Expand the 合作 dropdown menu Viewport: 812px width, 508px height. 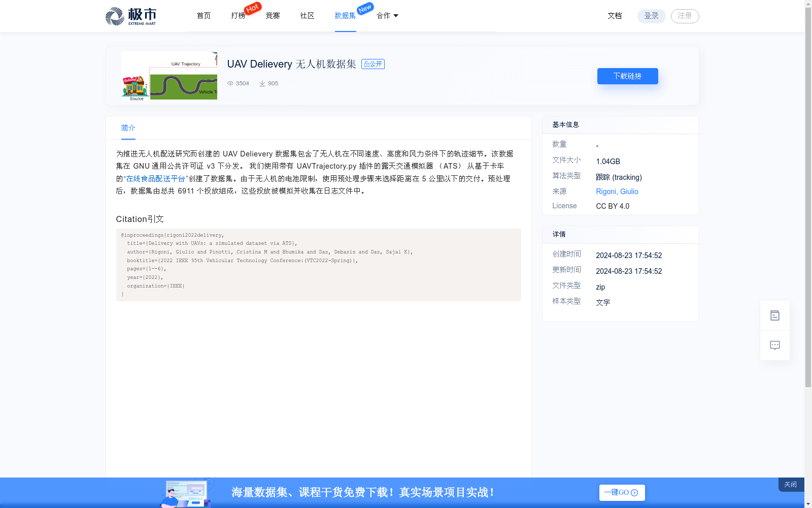click(x=387, y=16)
